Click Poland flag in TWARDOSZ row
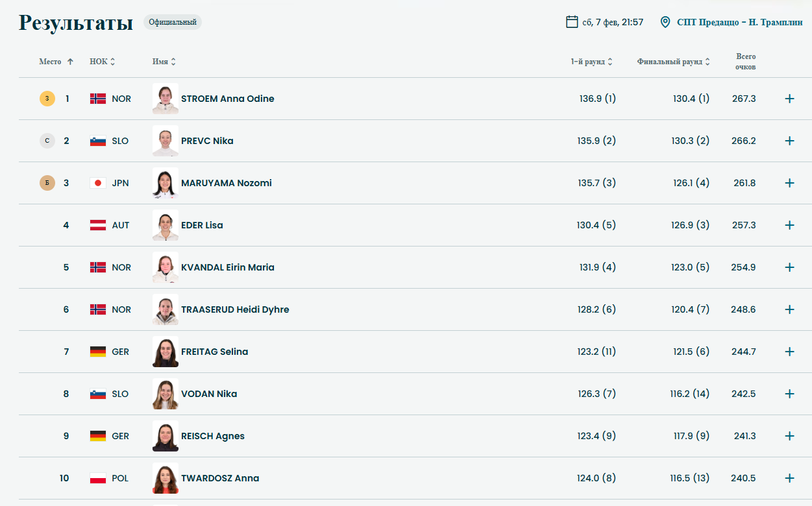Viewport: 812px width, 506px height. pyautogui.click(x=98, y=478)
